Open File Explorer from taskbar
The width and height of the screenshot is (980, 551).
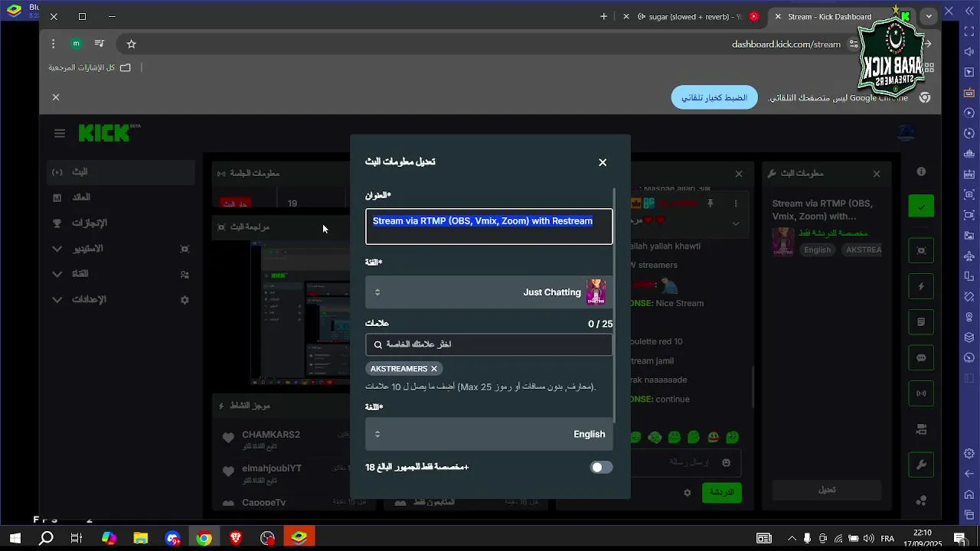[141, 538]
